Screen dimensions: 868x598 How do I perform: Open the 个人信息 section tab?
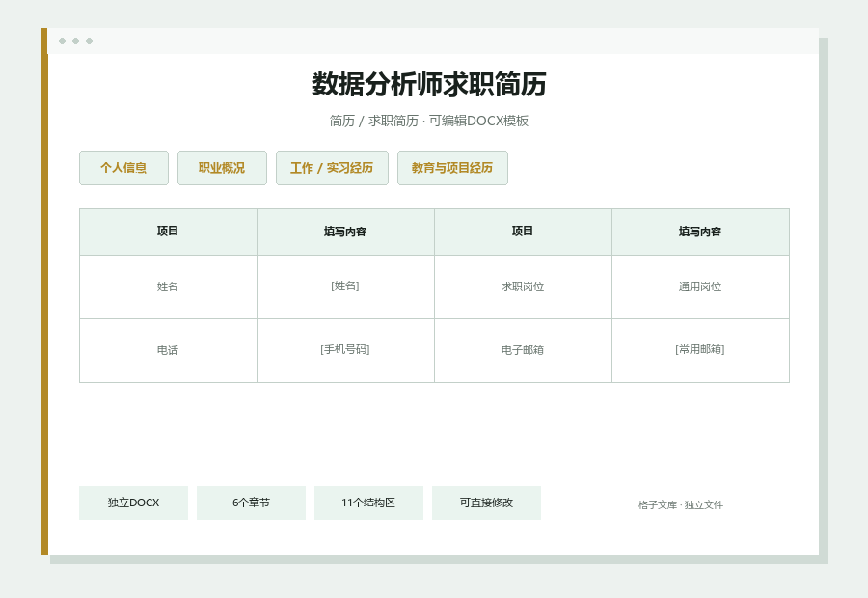pos(123,169)
